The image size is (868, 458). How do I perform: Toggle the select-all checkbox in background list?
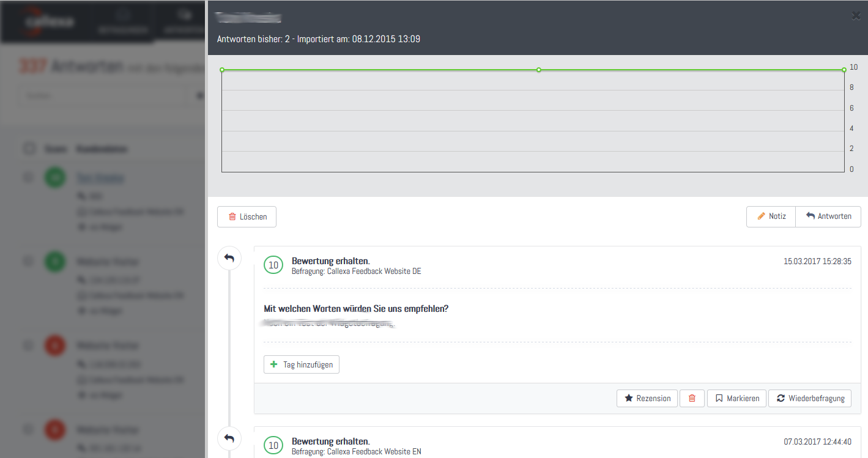tap(28, 149)
